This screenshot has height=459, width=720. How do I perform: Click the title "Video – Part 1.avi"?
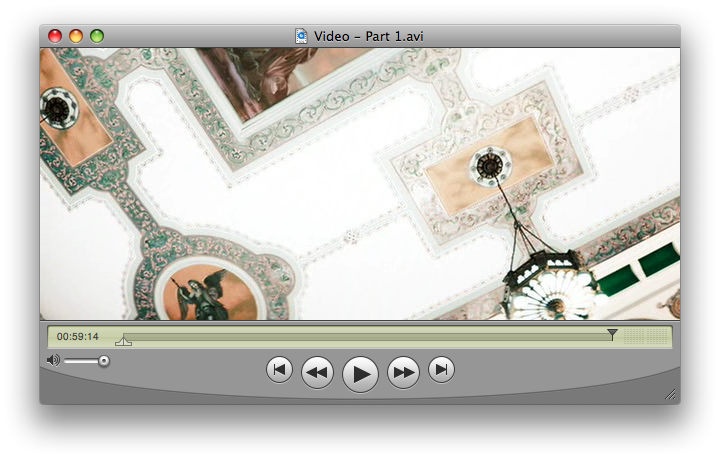(x=369, y=36)
